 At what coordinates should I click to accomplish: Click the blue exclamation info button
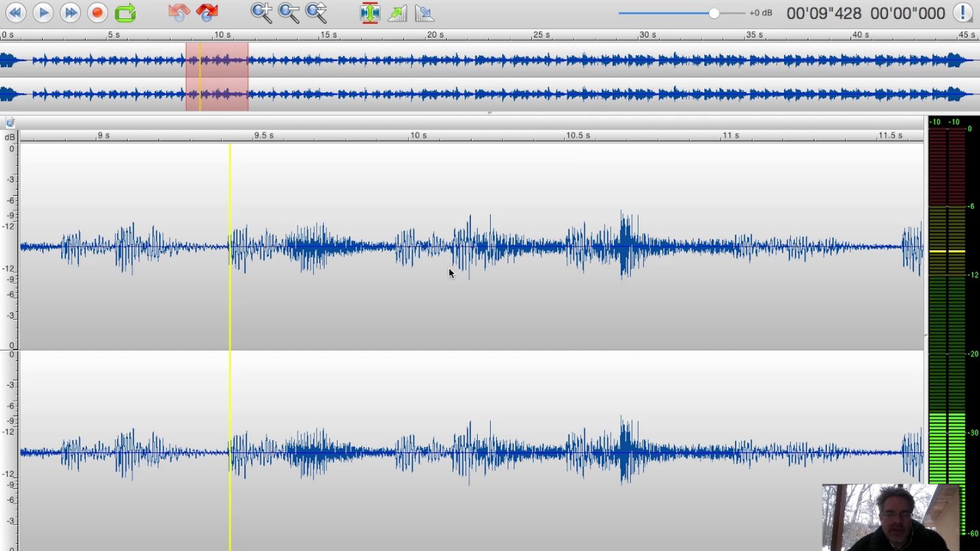962,12
